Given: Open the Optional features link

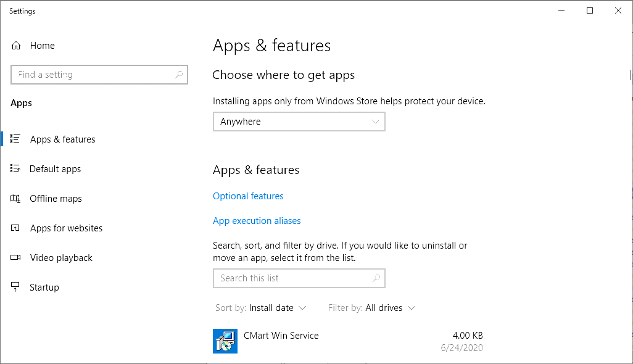Looking at the screenshot, I should pos(248,196).
